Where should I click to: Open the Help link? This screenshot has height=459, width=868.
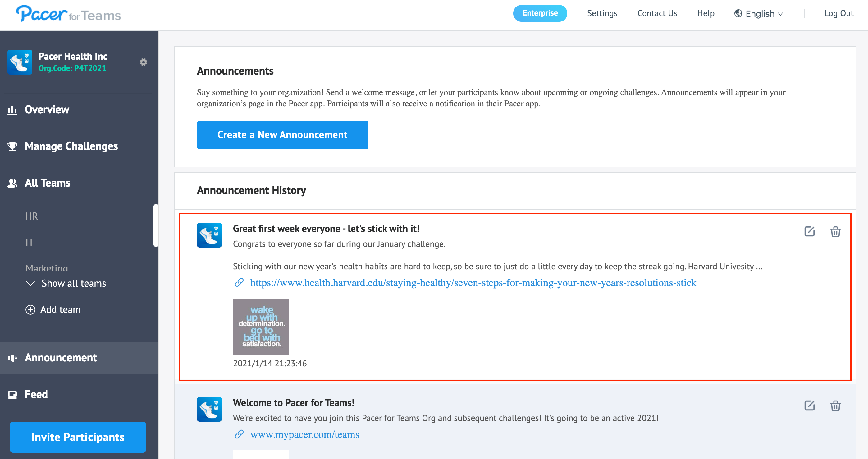(x=706, y=13)
